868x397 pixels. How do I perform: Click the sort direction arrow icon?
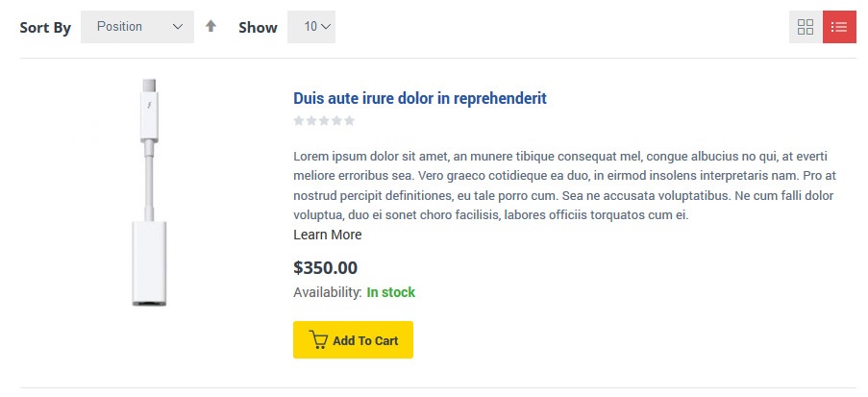coord(211,27)
